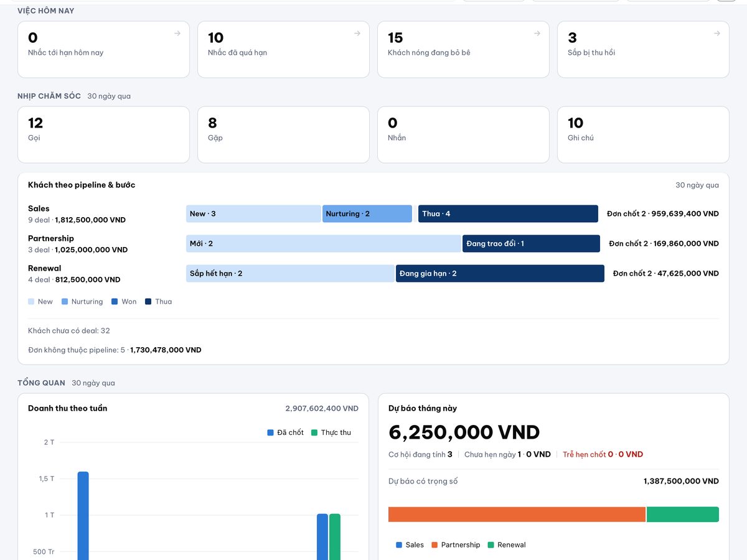The image size is (747, 560).
Task: Click the green Renewal swatch in forecast legend
Action: (491, 545)
